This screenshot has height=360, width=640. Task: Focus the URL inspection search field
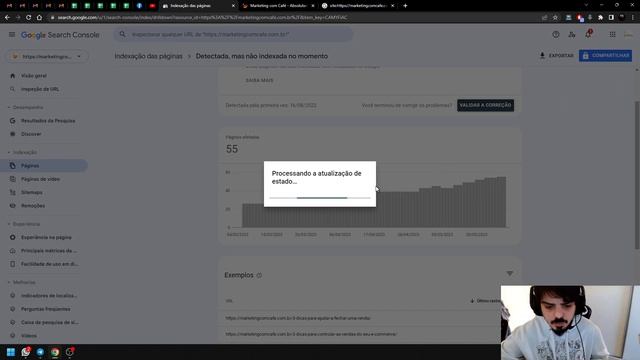(233, 35)
